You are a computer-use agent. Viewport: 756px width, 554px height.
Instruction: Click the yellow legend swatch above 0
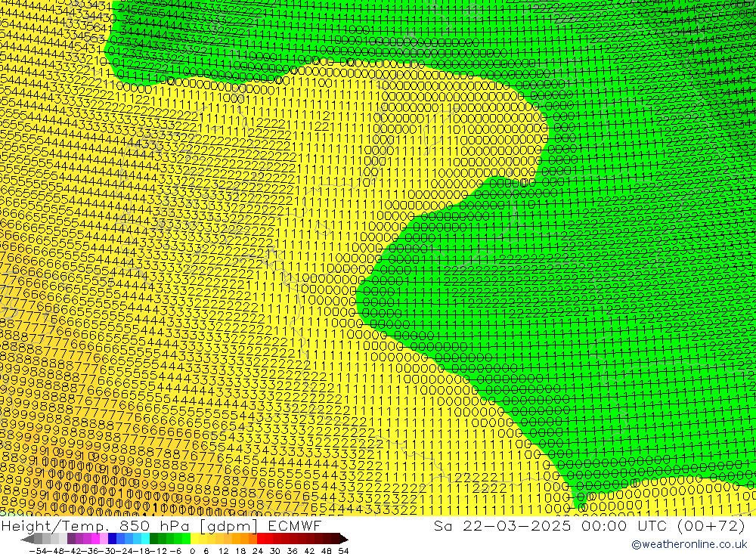[194, 539]
